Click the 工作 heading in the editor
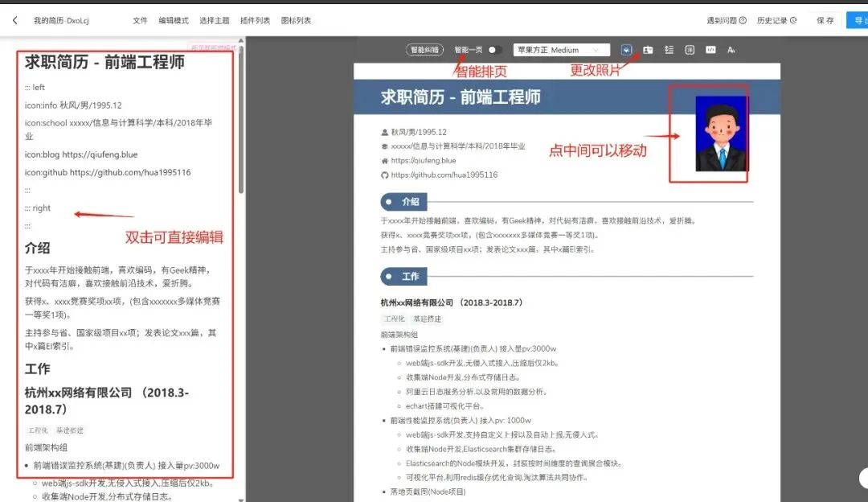Image resolution: width=868 pixels, height=502 pixels. tap(37, 368)
